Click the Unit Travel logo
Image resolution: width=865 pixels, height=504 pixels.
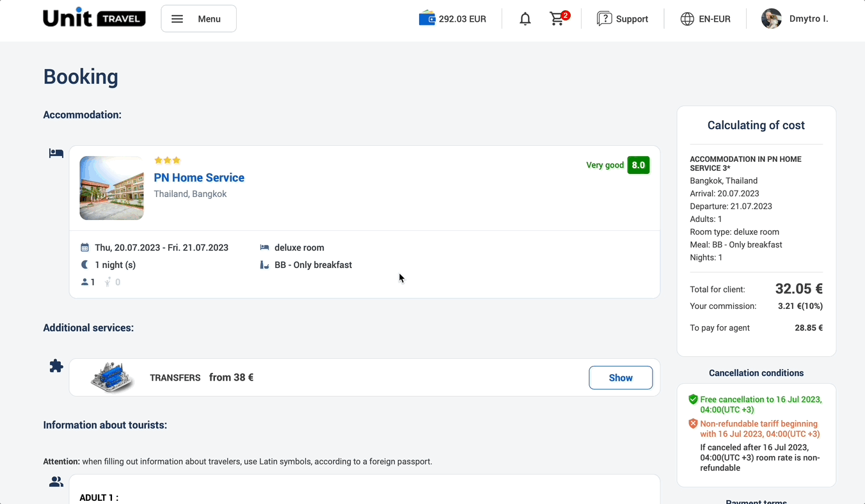(94, 18)
